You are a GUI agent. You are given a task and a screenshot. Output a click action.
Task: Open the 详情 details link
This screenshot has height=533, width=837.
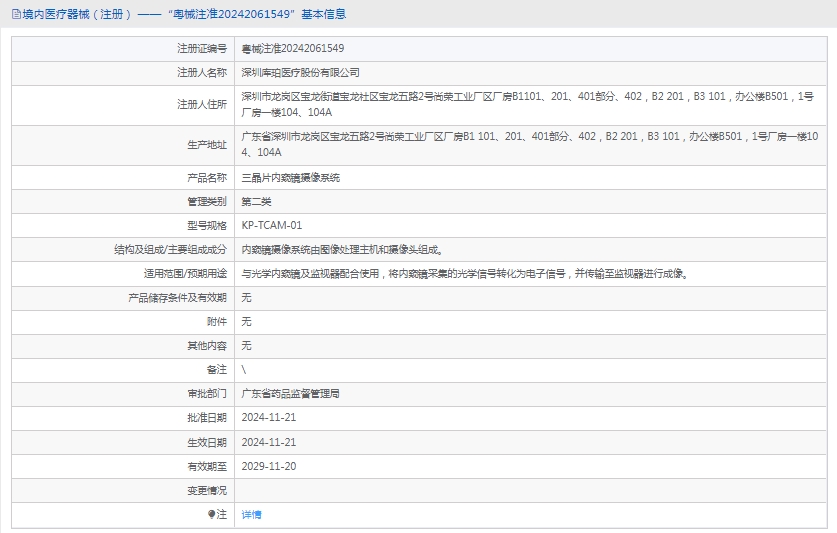tap(251, 514)
